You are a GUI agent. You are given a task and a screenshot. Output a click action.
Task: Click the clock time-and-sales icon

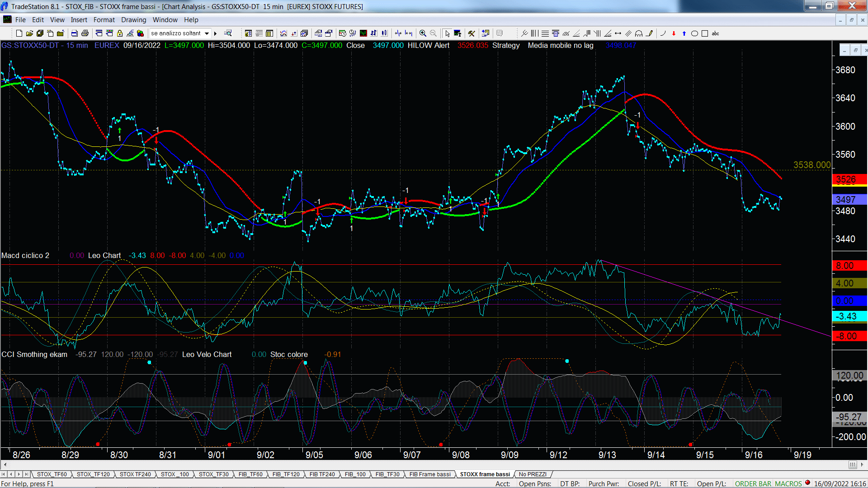[342, 33]
